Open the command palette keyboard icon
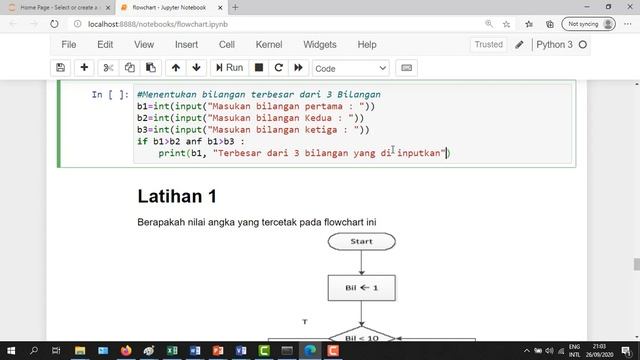Image resolution: width=640 pixels, height=360 pixels. [407, 68]
